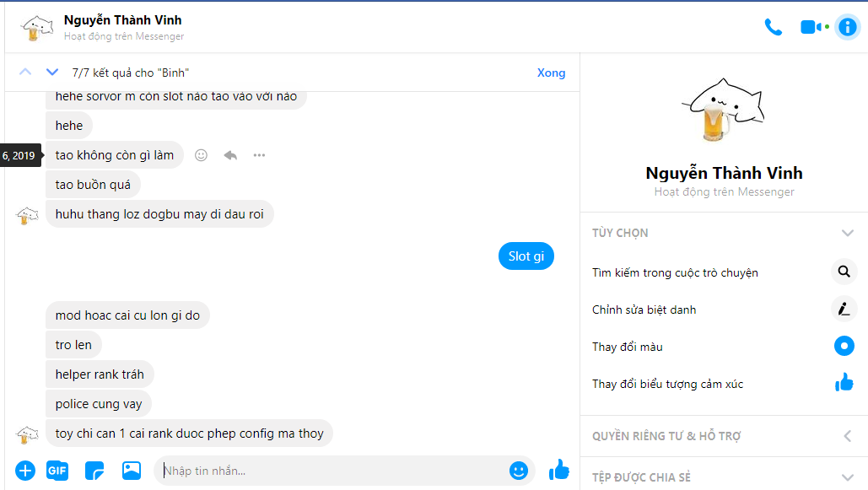The height and width of the screenshot is (490, 868).
Task: Attach a photo with the image icon
Action: pyautogui.click(x=132, y=471)
